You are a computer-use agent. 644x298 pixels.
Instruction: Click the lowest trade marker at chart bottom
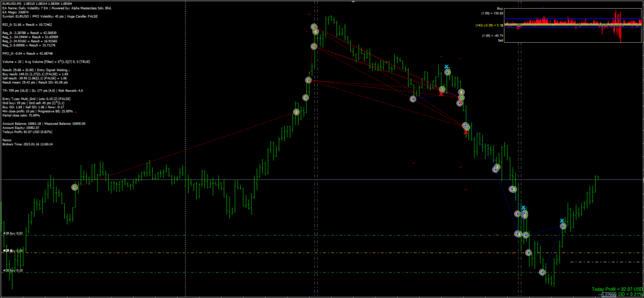(542, 272)
